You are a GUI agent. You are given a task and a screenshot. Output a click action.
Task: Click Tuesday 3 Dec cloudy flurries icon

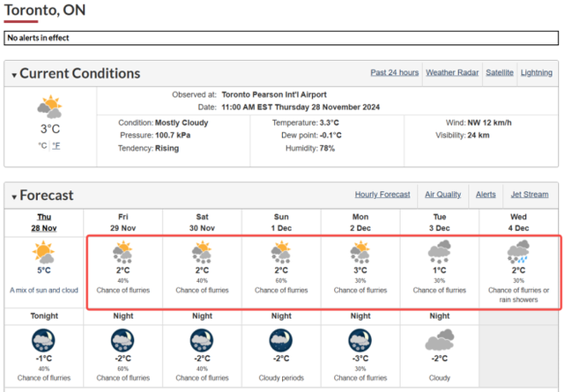point(439,252)
